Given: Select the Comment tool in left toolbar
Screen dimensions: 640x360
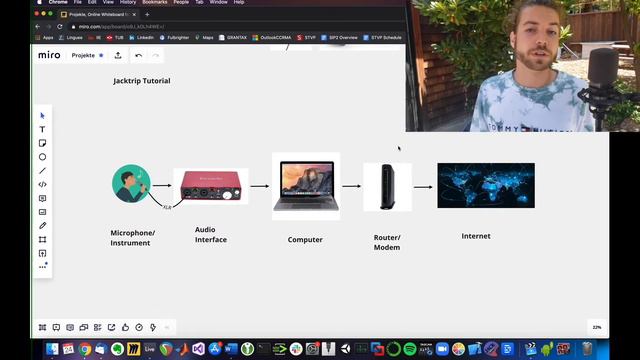Looking at the screenshot, I should (42, 198).
